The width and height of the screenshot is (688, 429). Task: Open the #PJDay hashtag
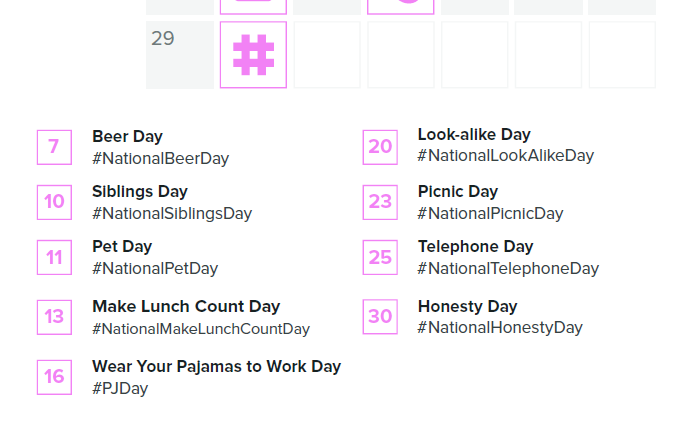pos(120,389)
